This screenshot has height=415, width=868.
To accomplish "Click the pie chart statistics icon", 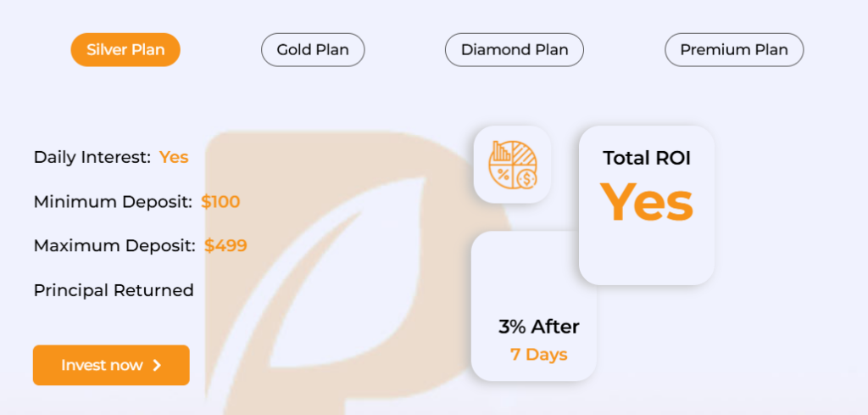I will pos(512,165).
